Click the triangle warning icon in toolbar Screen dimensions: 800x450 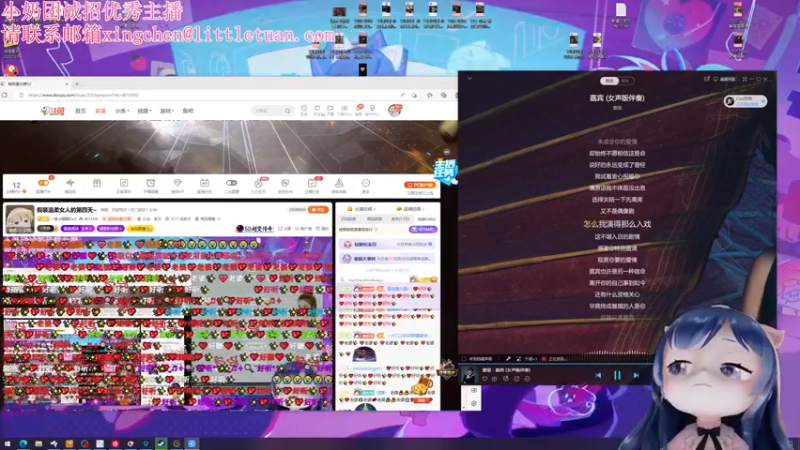pos(339,183)
